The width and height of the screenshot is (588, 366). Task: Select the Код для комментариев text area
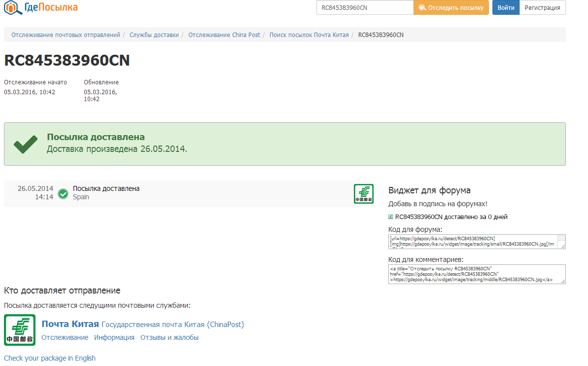(x=477, y=274)
